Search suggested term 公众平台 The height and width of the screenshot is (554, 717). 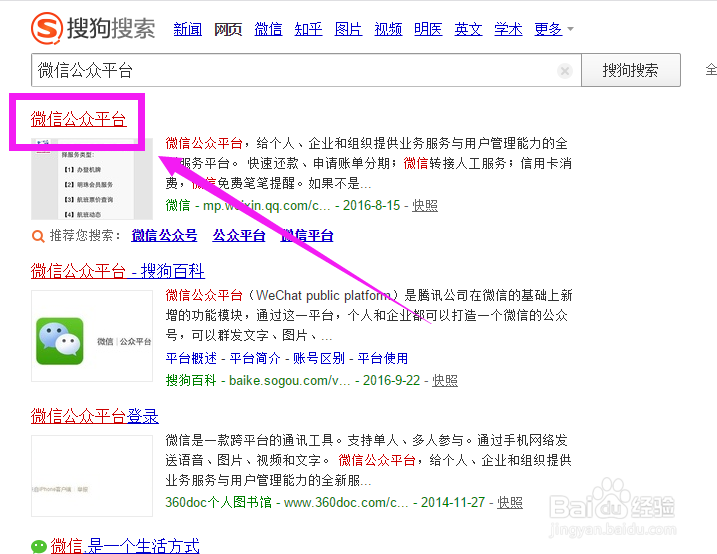pos(239,236)
